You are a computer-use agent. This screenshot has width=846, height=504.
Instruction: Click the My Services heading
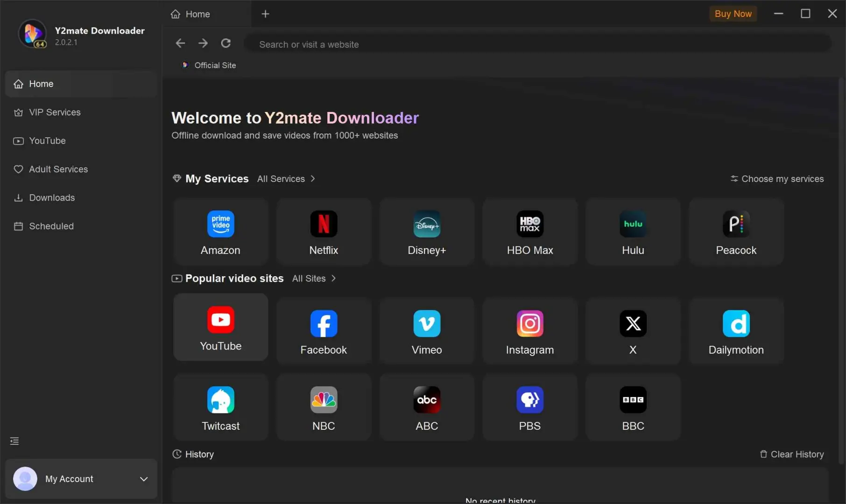click(217, 179)
